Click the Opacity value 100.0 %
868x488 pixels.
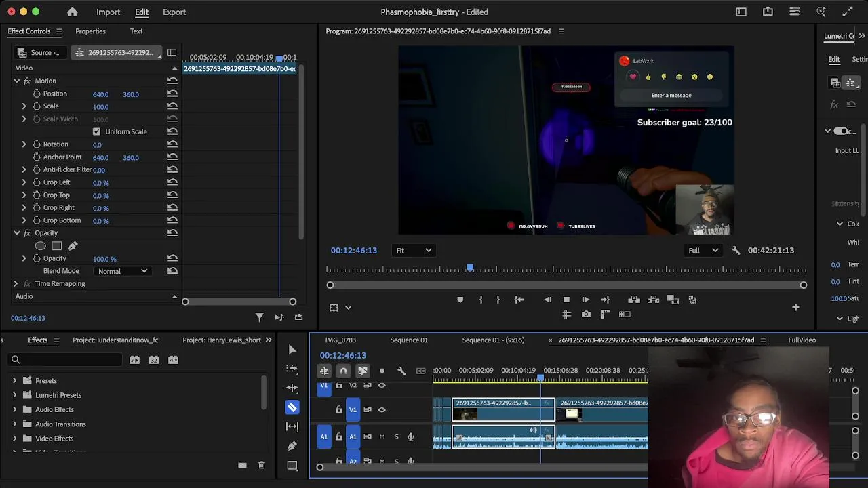pos(104,259)
